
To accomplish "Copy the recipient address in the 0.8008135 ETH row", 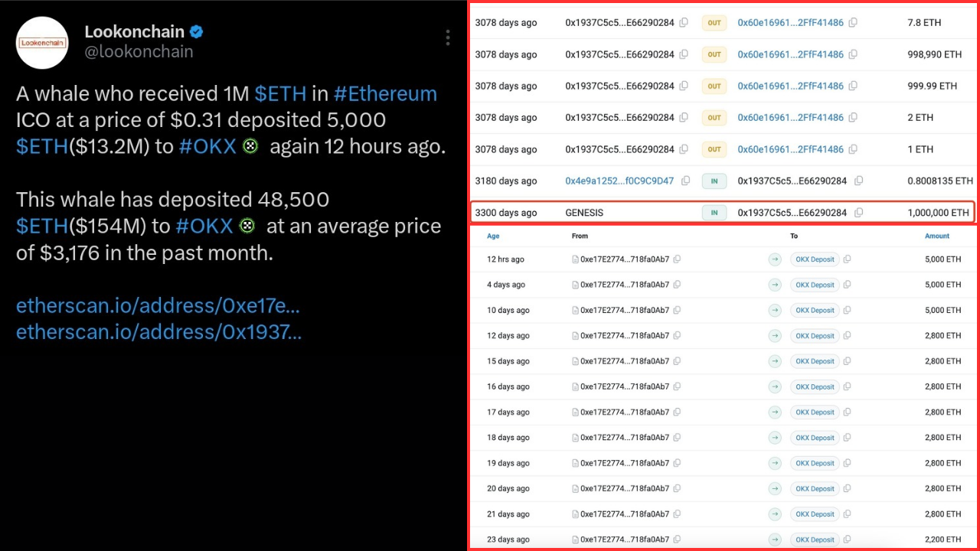I will click(858, 181).
